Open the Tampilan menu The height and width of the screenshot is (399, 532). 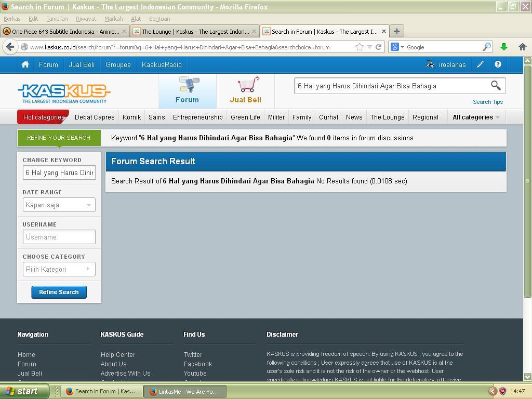click(x=57, y=19)
